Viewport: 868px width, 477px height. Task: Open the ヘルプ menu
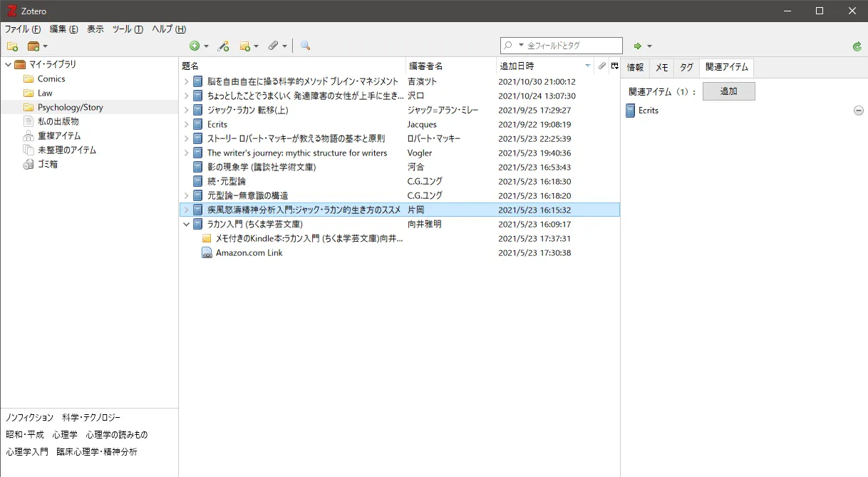click(x=169, y=29)
